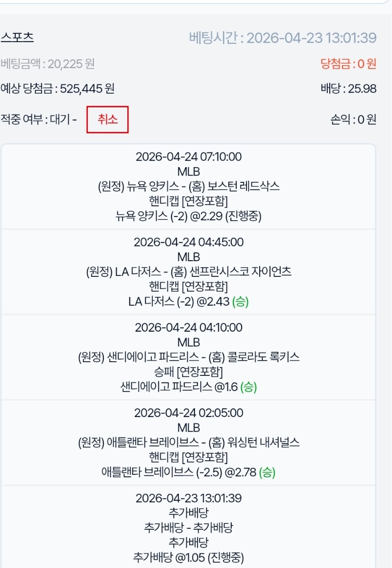The image size is (392, 568).
Task: Select the 뉴욕 양키스 (-2) @2.29 pick
Action: [x=189, y=217]
